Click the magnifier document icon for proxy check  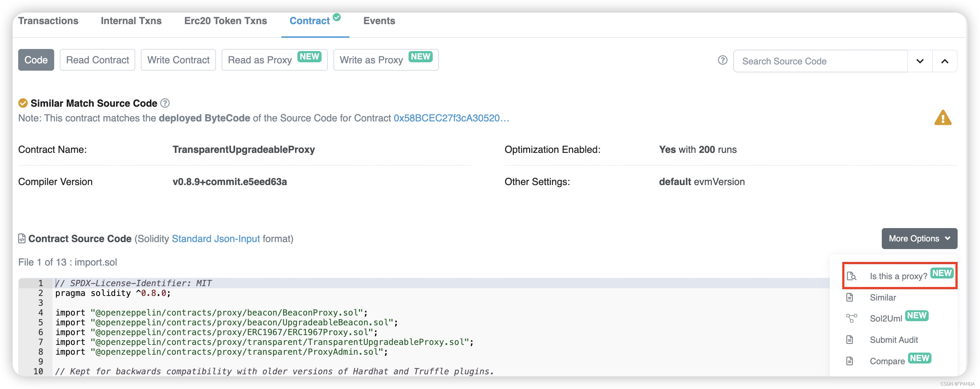[x=851, y=276]
